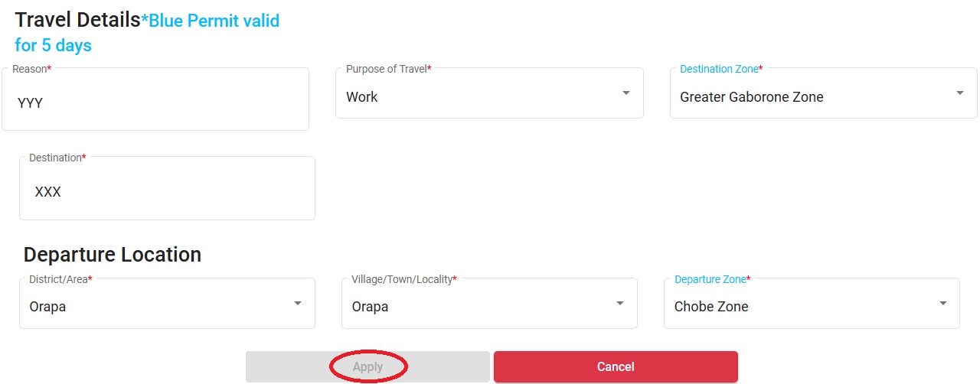Focus the Reason field containing YYY
Screen dimensions: 980x384
pyautogui.click(x=155, y=103)
